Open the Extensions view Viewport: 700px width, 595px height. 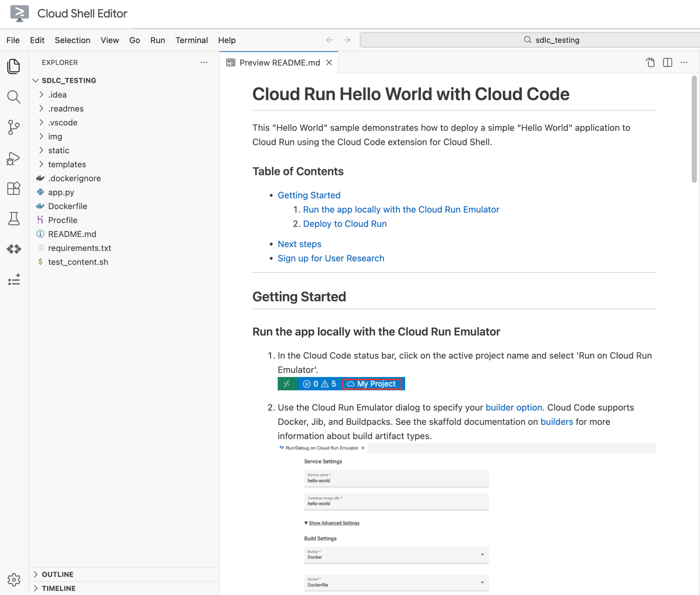pyautogui.click(x=14, y=188)
